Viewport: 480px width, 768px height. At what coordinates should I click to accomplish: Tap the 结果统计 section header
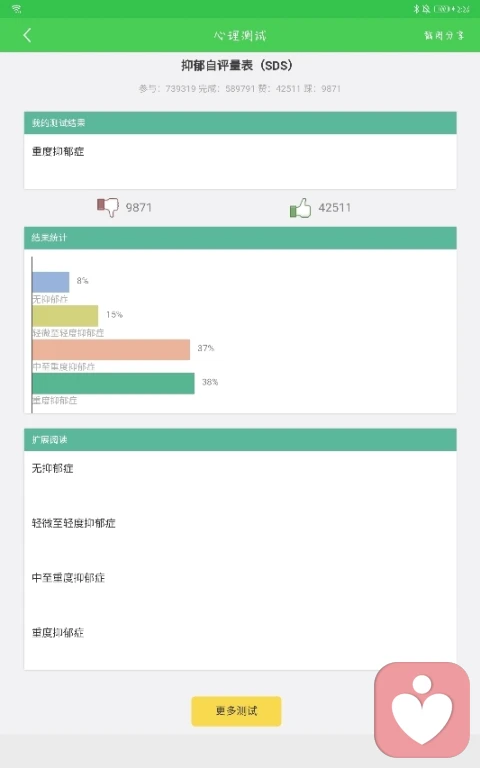[x=240, y=238]
